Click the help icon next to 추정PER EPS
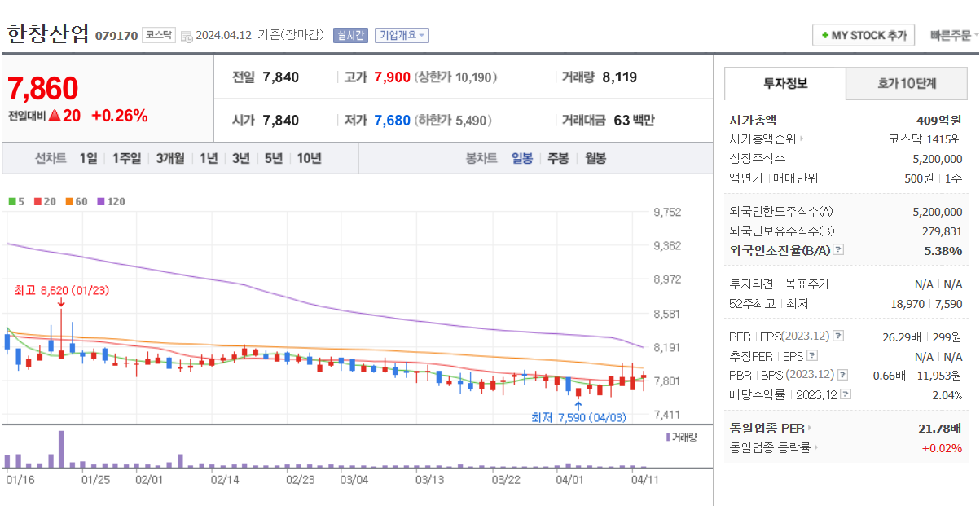This screenshot has width=980, height=506. (811, 356)
